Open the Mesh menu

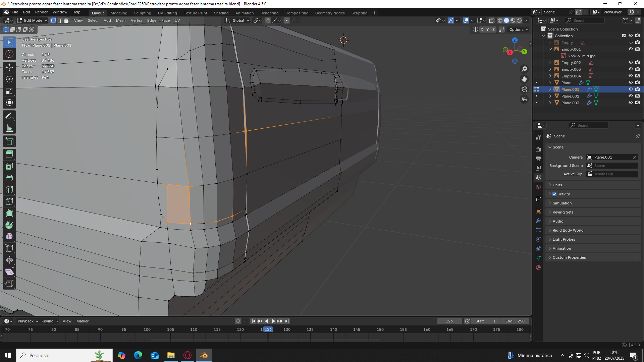click(120, 20)
